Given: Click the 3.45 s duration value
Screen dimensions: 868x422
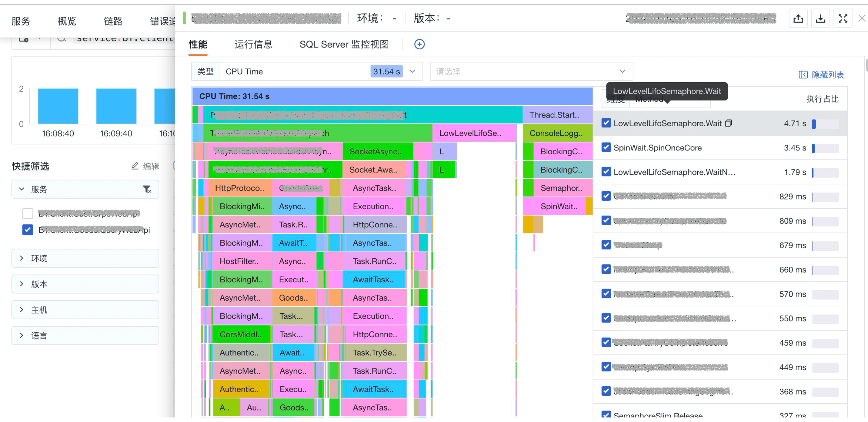Looking at the screenshot, I should (795, 147).
